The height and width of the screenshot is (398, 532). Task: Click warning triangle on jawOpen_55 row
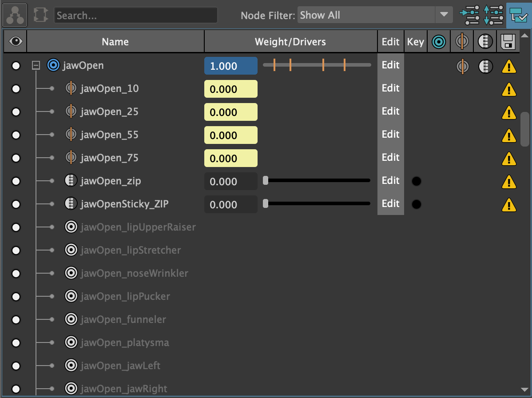click(509, 136)
